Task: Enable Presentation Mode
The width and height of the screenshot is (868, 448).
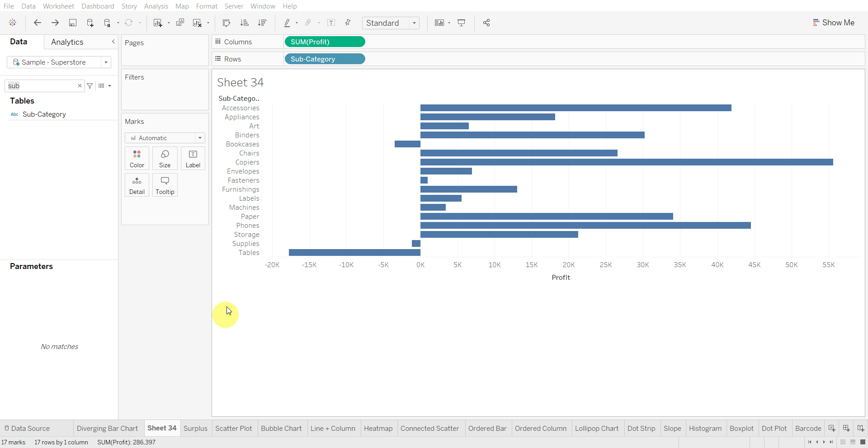Action: point(461,23)
